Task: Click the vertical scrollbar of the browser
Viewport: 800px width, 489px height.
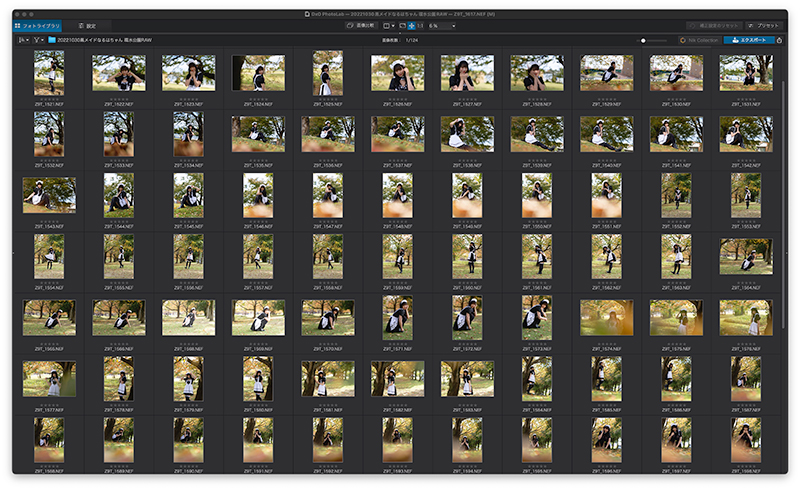Action: [784, 204]
